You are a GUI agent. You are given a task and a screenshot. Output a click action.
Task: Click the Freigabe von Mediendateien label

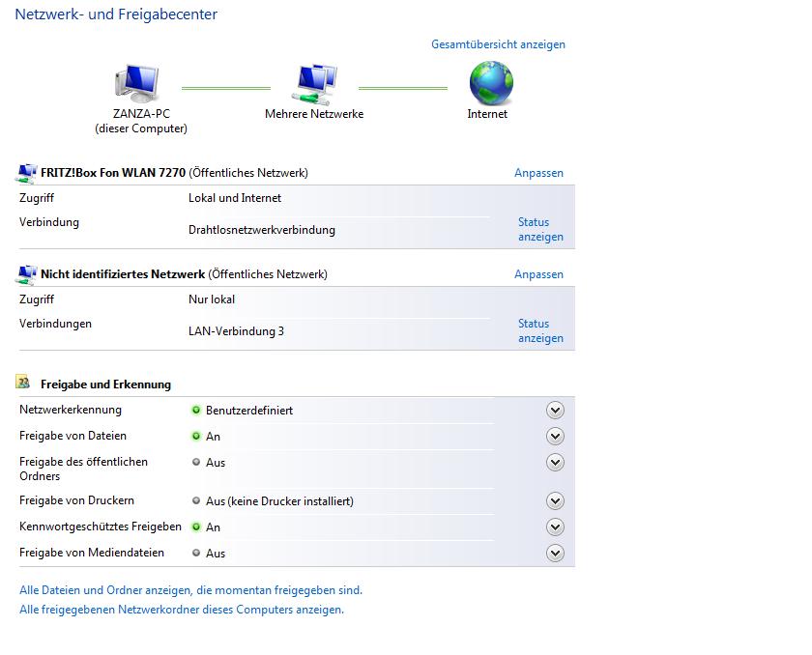coord(92,553)
